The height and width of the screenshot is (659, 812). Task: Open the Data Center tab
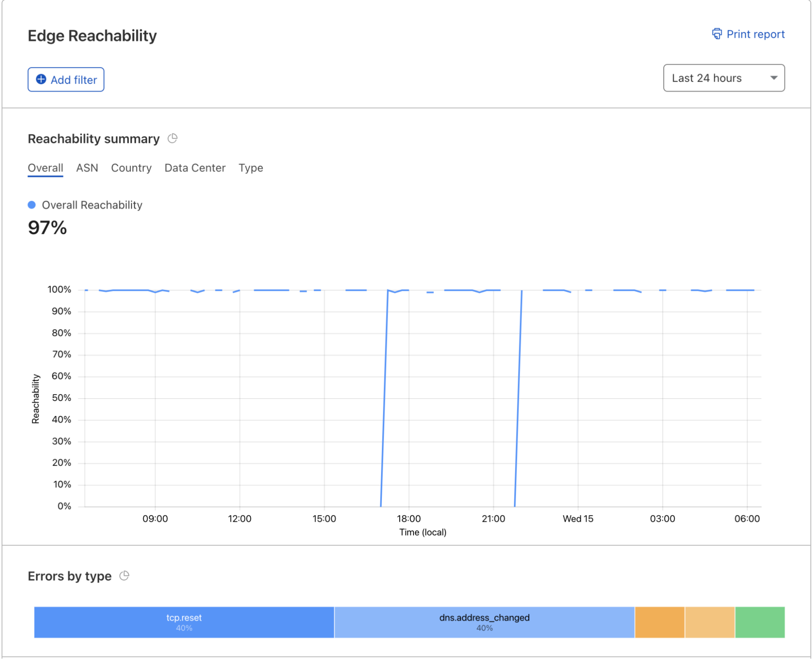pos(195,168)
